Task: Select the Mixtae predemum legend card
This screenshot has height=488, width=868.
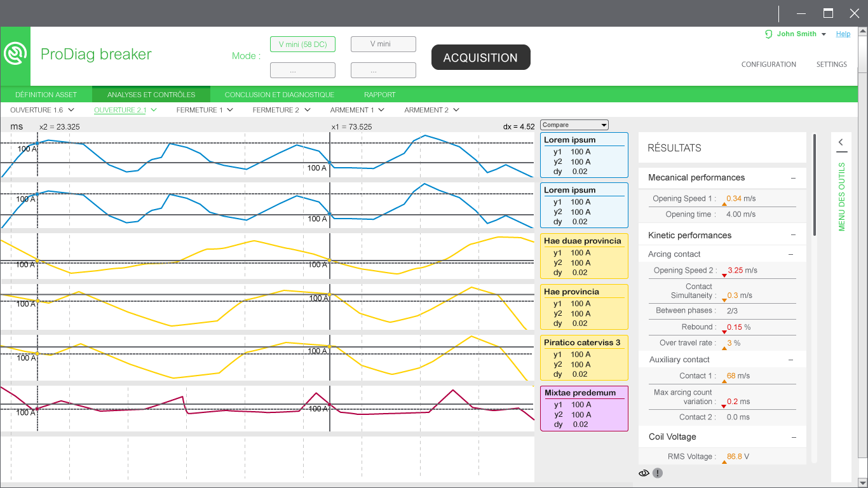Action: pyautogui.click(x=584, y=409)
